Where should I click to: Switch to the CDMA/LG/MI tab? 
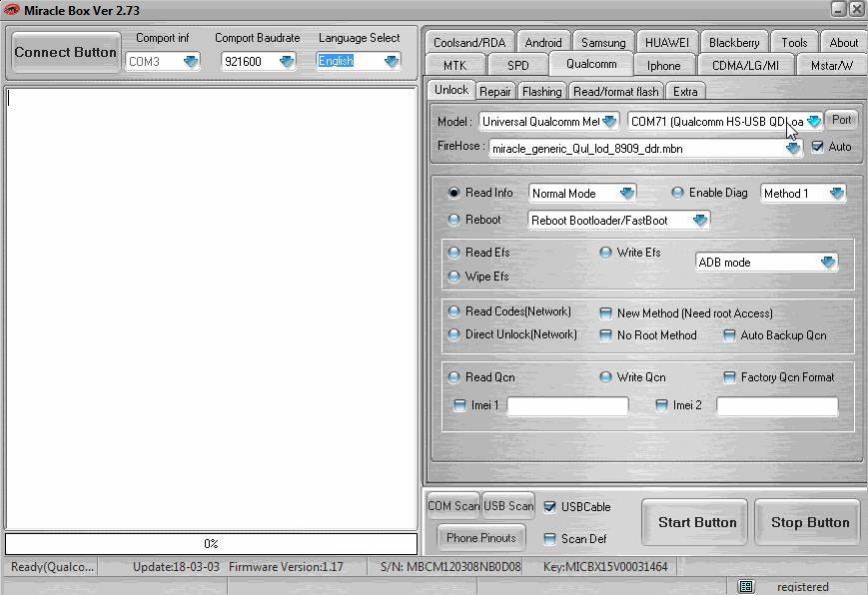coord(745,65)
